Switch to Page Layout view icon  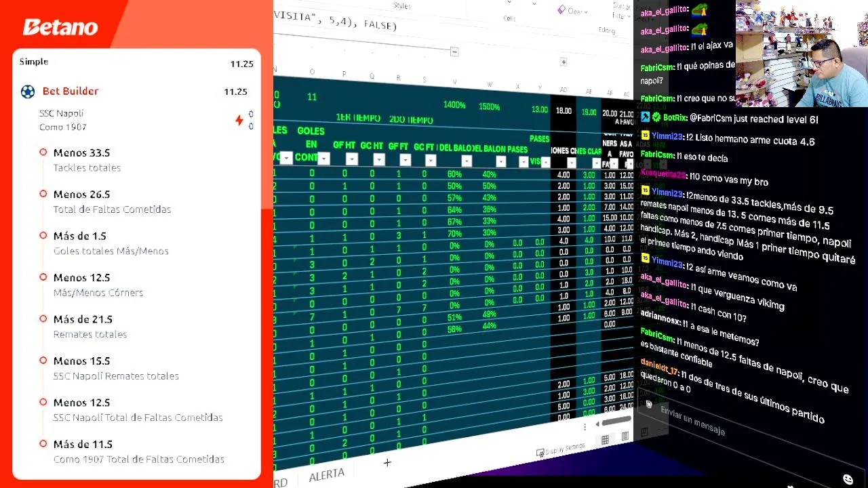(625, 437)
